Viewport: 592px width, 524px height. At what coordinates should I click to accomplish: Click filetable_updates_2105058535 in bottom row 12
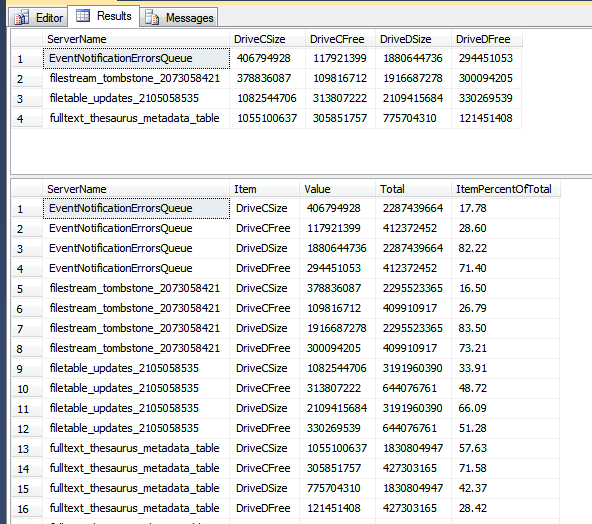[x=136, y=428]
